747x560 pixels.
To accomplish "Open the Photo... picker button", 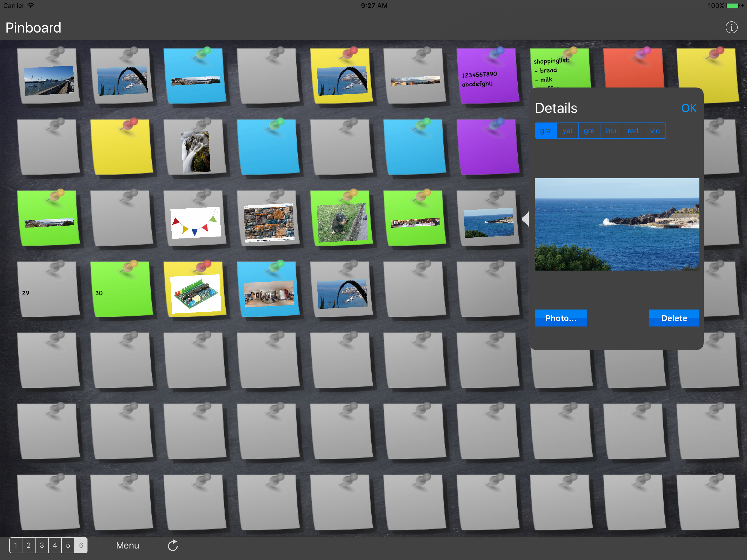I will click(x=561, y=318).
